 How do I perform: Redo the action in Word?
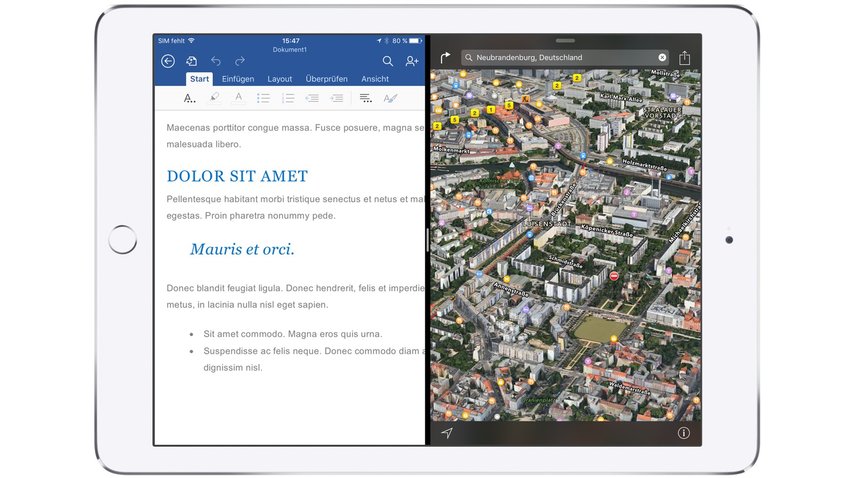(x=240, y=61)
